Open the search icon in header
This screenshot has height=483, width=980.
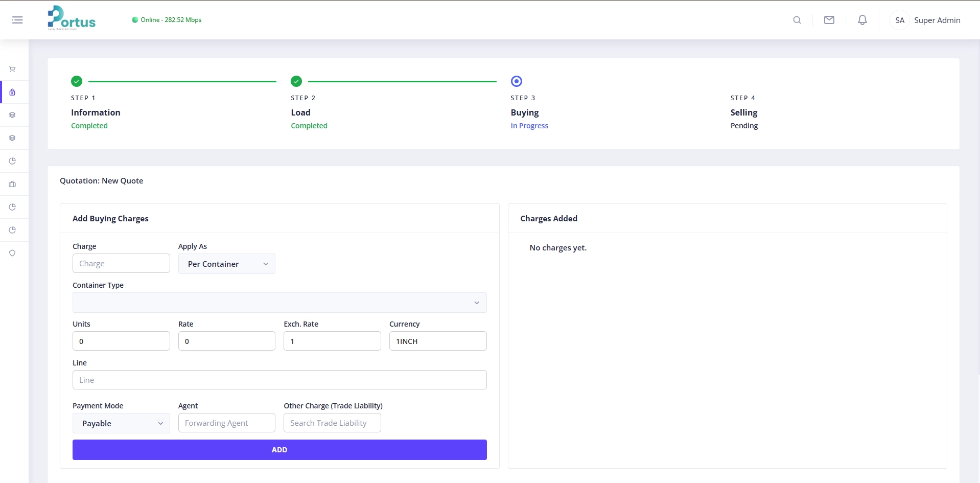click(797, 20)
